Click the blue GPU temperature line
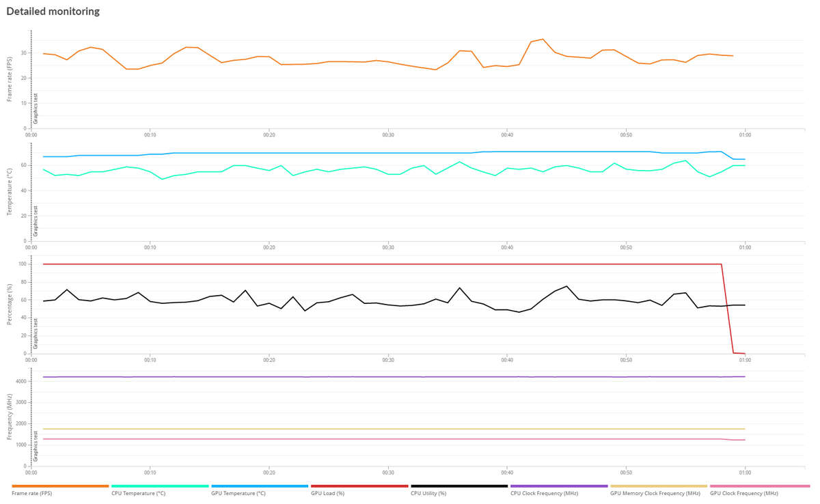The height and width of the screenshot is (504, 820). click(342, 153)
